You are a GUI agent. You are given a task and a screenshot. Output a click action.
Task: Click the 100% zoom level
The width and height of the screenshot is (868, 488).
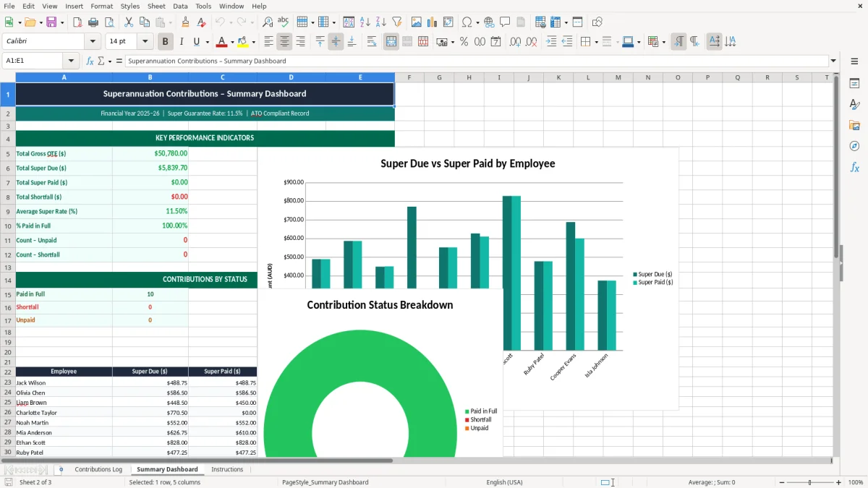(x=856, y=482)
